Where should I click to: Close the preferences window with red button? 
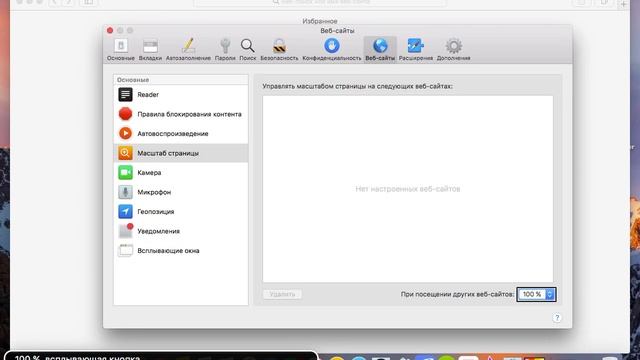coord(110,31)
